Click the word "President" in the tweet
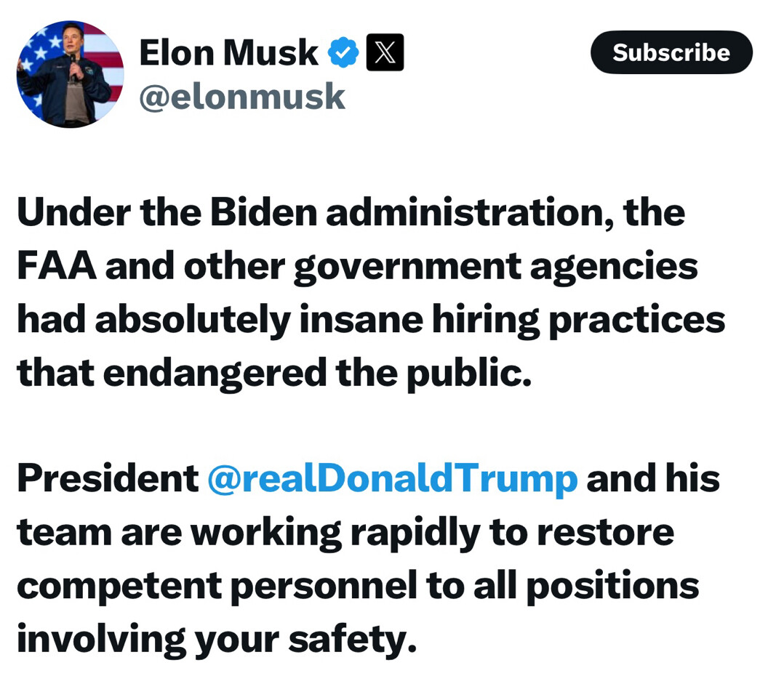784x692 pixels. click(x=108, y=478)
